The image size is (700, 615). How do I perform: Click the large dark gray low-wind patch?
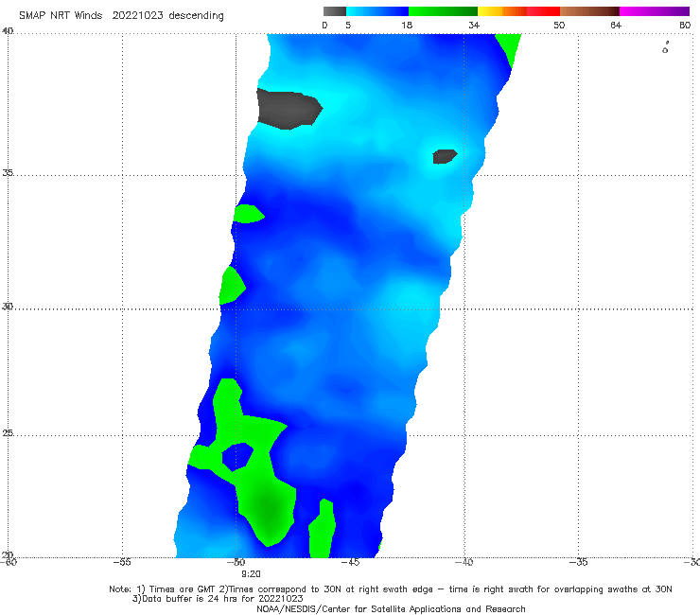[288, 110]
